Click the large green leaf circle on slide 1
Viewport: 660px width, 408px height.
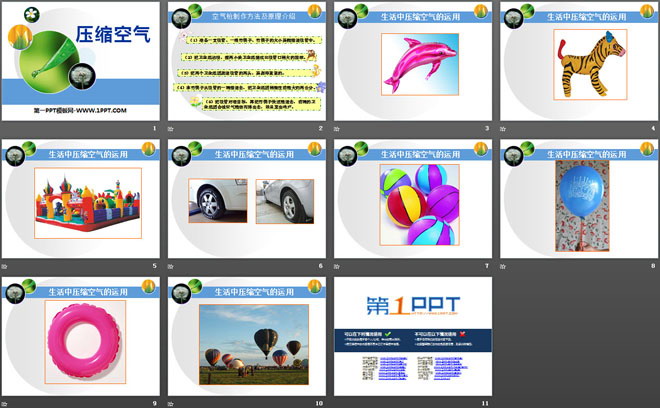tap(50, 55)
